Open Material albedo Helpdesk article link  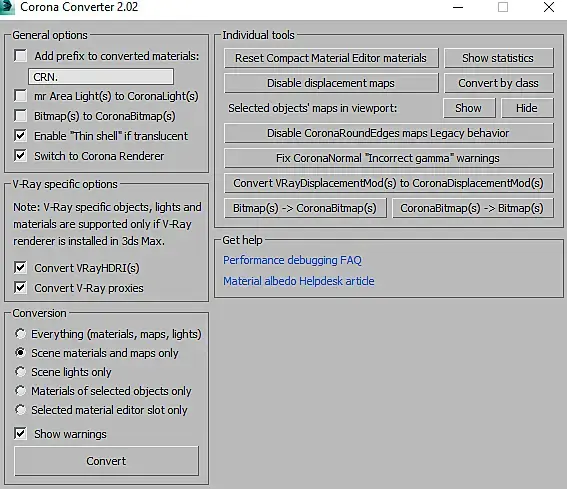coord(299,281)
